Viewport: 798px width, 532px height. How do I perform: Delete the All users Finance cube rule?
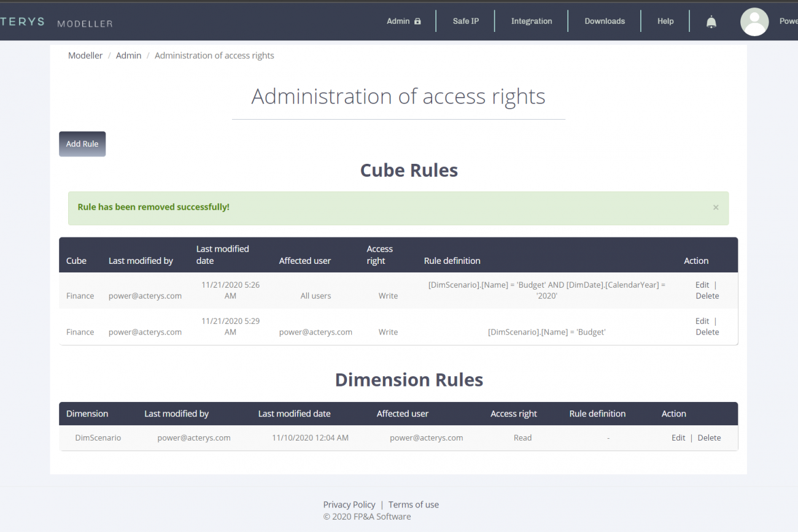(x=707, y=296)
